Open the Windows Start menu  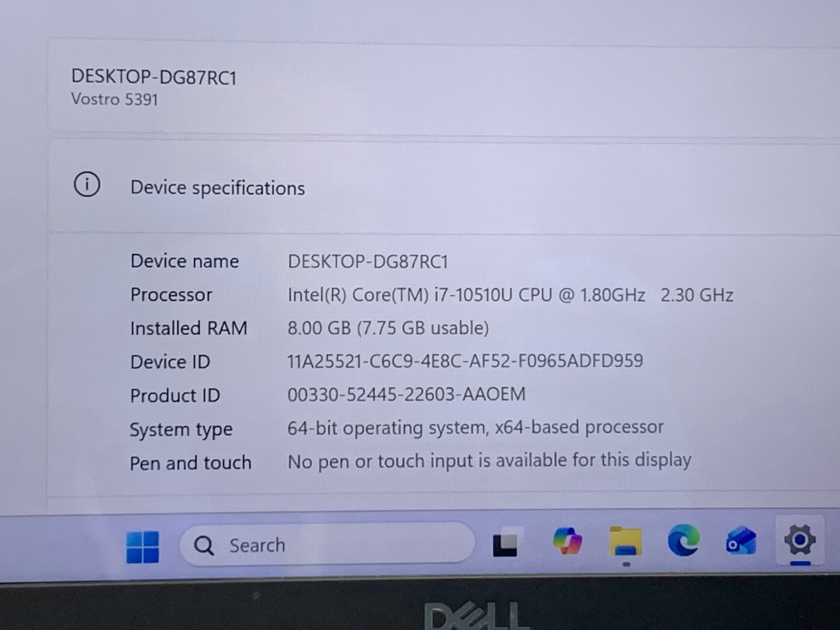143,547
